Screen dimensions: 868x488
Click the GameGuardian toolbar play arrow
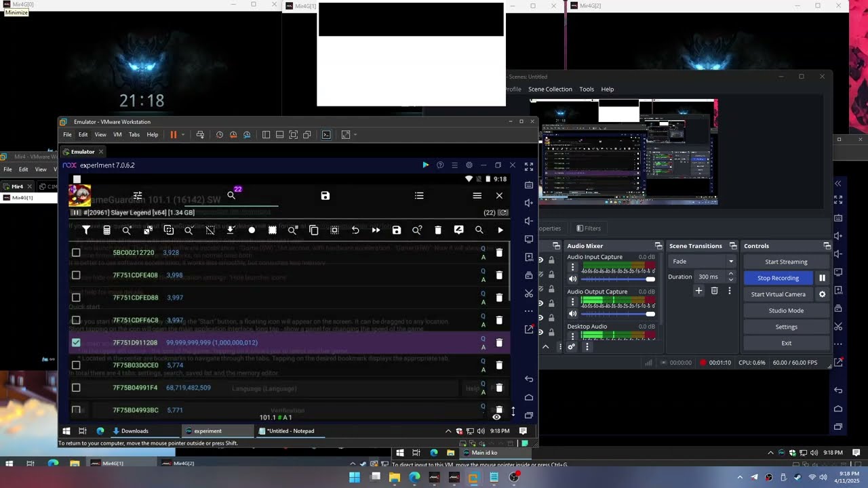point(500,230)
